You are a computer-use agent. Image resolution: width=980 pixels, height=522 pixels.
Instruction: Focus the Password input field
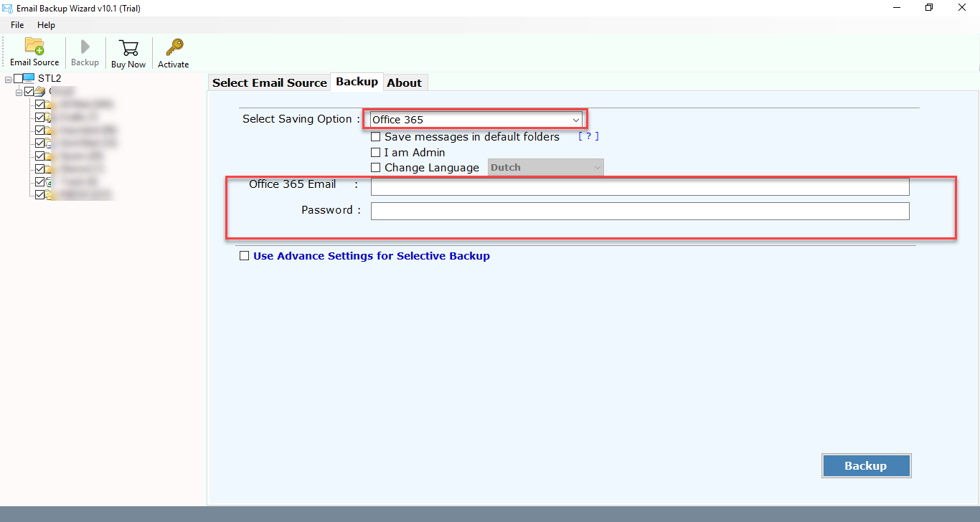pyautogui.click(x=640, y=211)
